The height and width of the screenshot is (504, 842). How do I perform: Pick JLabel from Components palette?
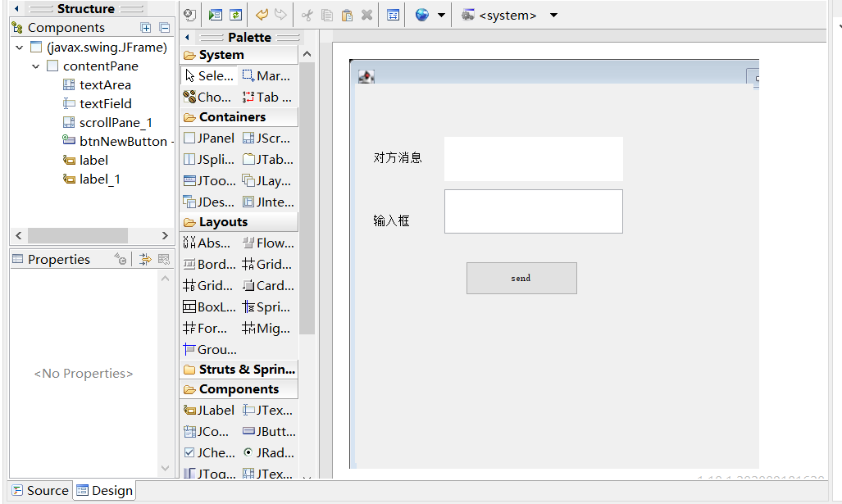coord(209,410)
